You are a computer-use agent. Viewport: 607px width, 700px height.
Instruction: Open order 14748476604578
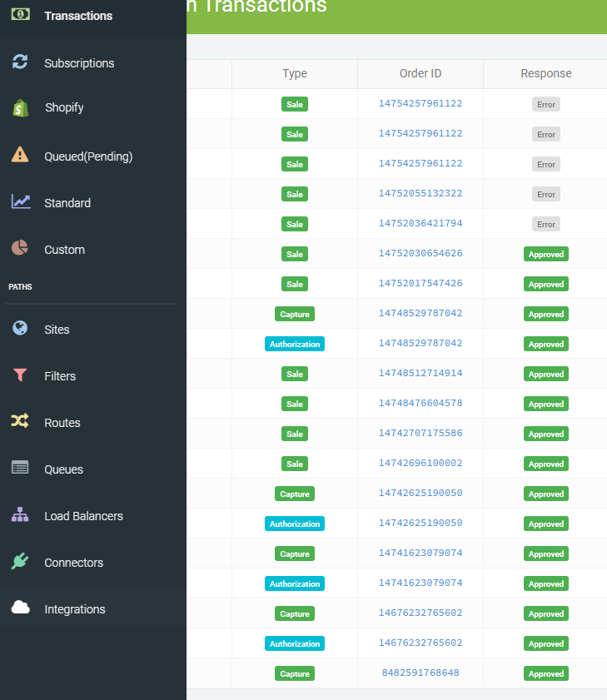tap(420, 403)
